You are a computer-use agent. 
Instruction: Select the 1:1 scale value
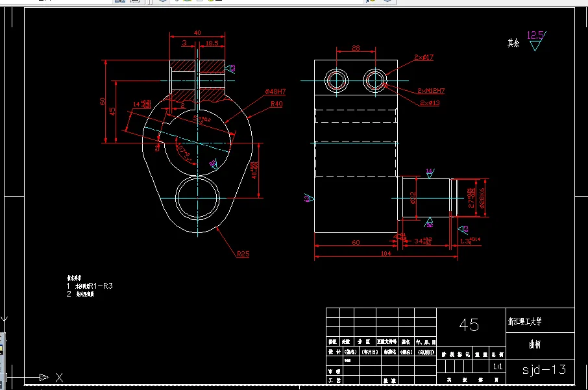coord(498,367)
